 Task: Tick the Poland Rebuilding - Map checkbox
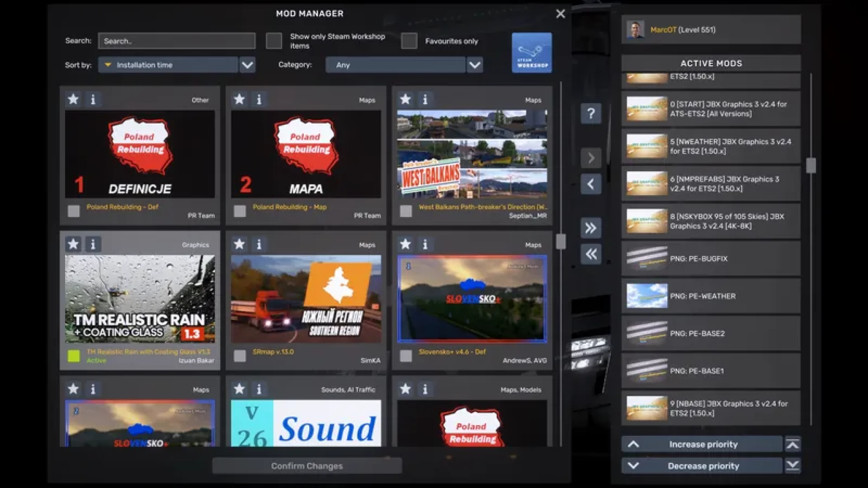pyautogui.click(x=240, y=211)
